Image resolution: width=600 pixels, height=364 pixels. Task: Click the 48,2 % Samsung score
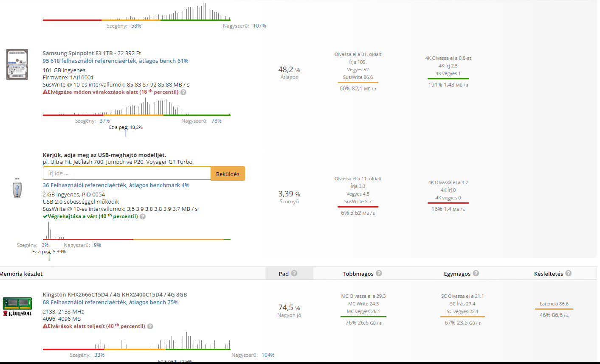tap(289, 70)
